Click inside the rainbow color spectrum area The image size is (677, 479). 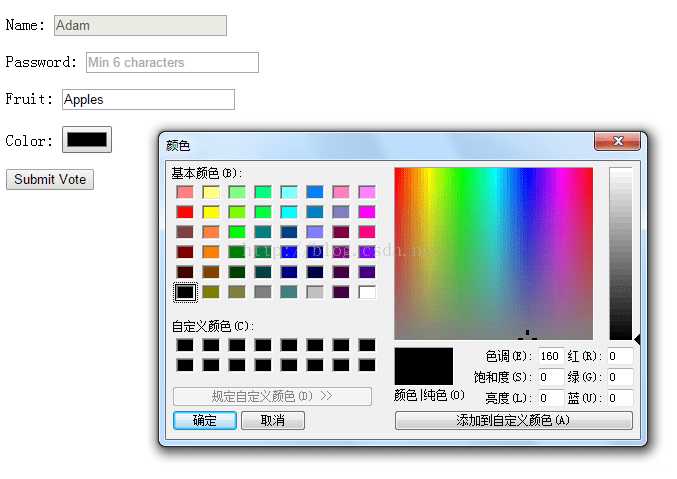(494, 254)
